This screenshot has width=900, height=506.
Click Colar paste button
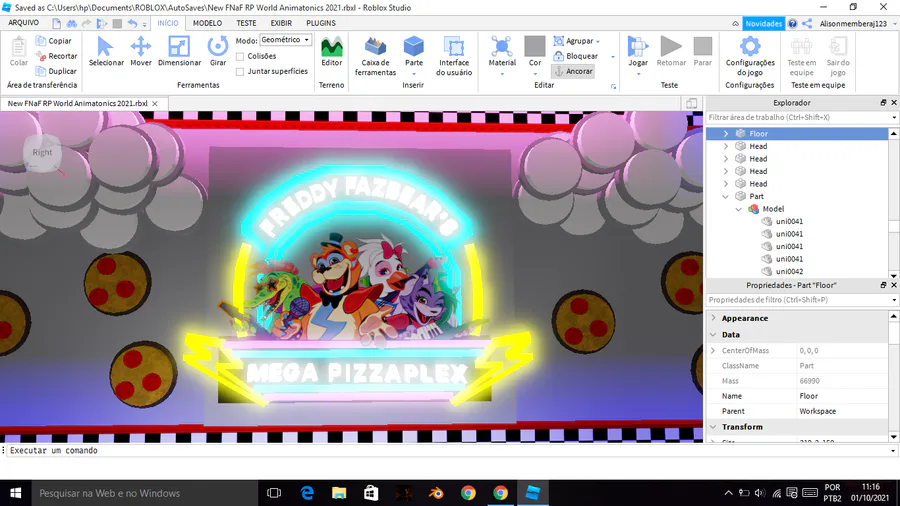[18, 51]
